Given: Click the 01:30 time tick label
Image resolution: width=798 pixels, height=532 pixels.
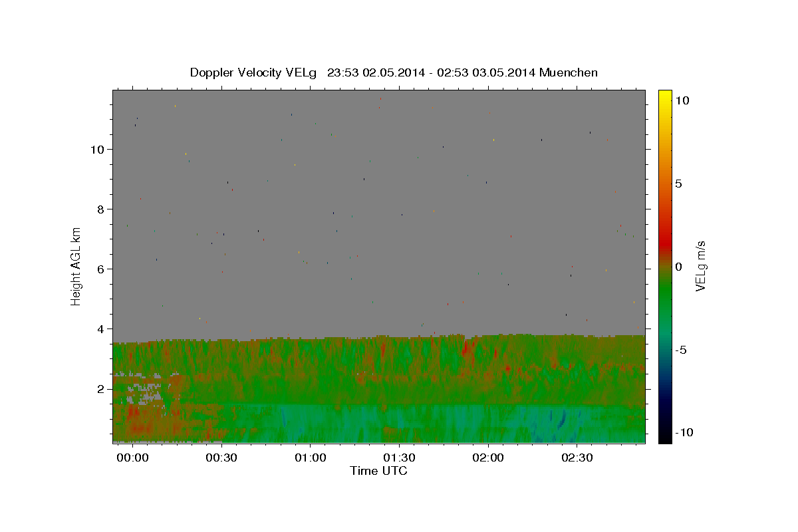Looking at the screenshot, I should click(400, 458).
